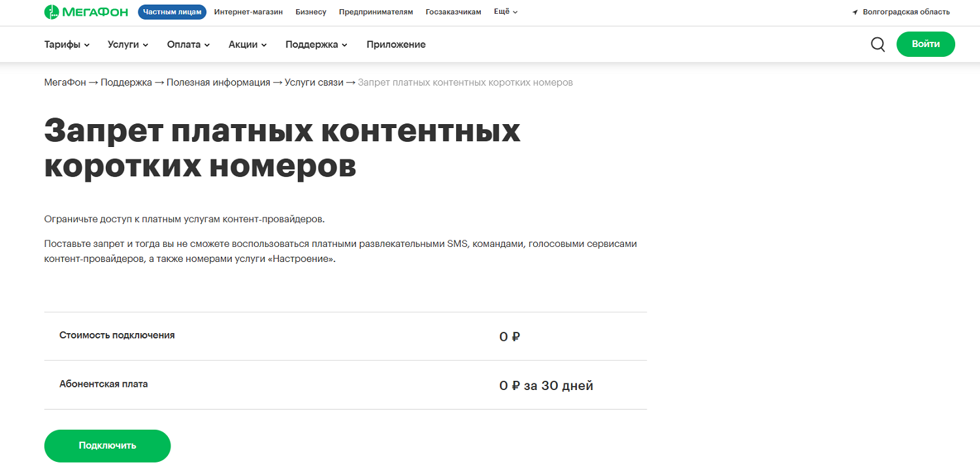The width and height of the screenshot is (980, 471).
Task: Go to Бизнесу section
Action: tap(311, 12)
